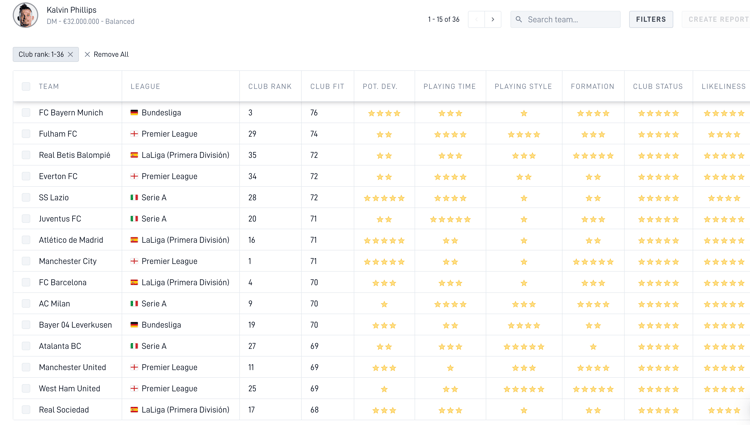Select the Everton FC row checkbox
750x425 pixels.
(x=26, y=176)
